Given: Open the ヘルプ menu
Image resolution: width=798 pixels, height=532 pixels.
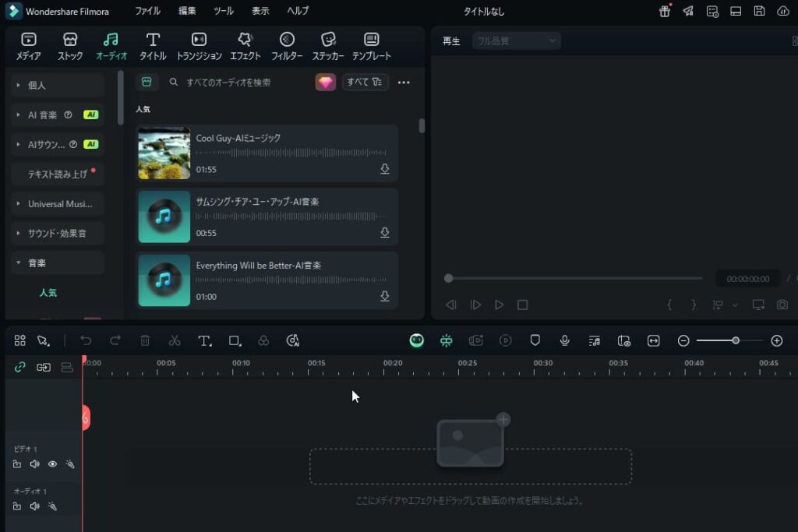Looking at the screenshot, I should [298, 11].
